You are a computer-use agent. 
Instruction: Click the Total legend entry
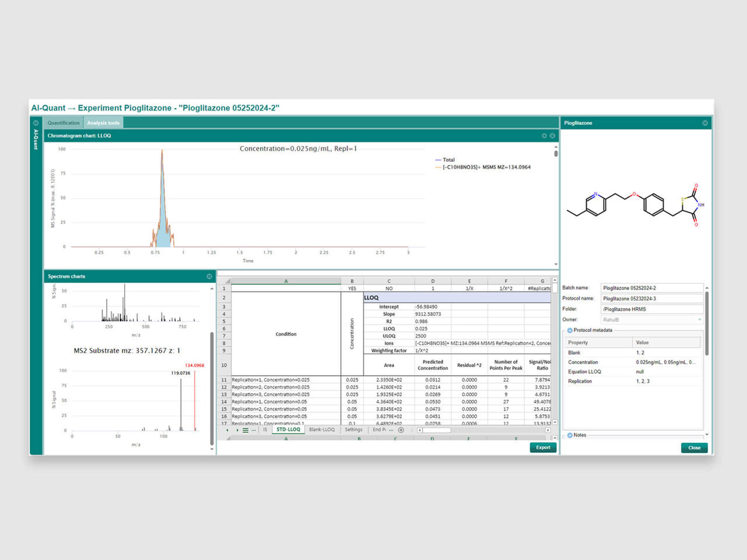coord(445,160)
